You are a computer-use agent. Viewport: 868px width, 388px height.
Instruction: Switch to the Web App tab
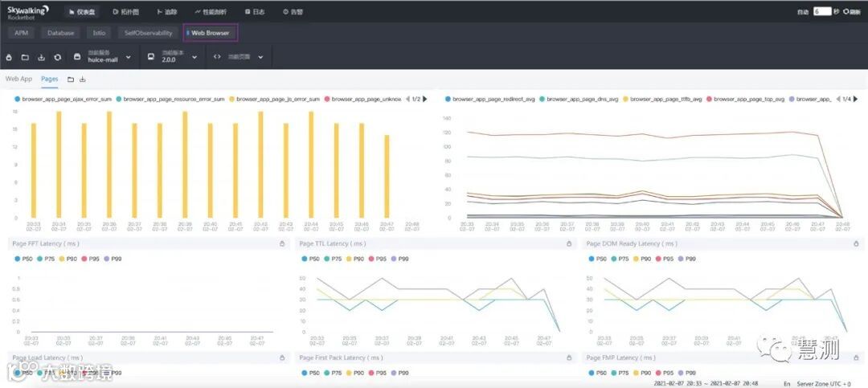[18, 80]
